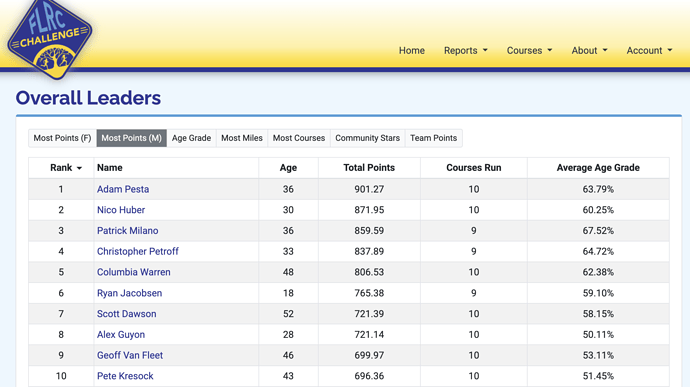Viewport: 690px width, 387px height.
Task: Click the age grade value 59.10%
Action: pyautogui.click(x=598, y=293)
